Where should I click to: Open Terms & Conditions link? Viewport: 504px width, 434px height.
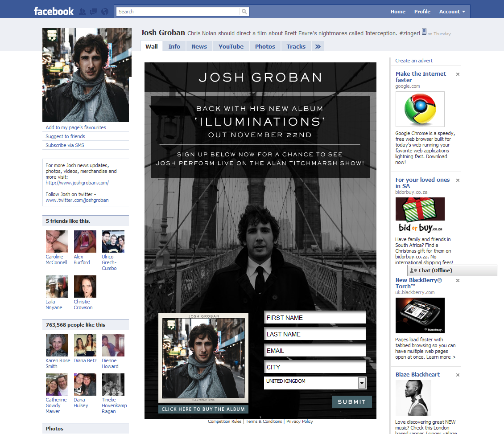pyautogui.click(x=264, y=422)
